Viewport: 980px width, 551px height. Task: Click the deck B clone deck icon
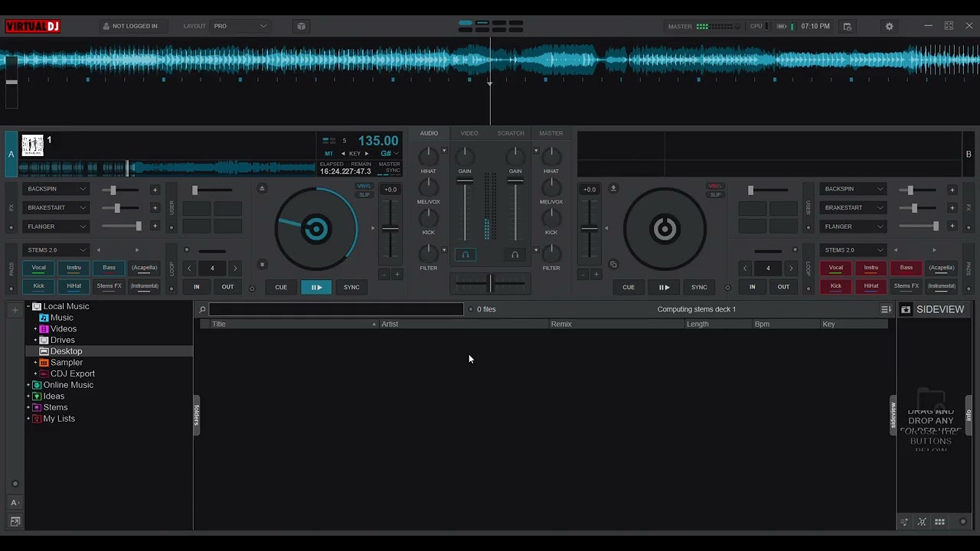click(612, 265)
